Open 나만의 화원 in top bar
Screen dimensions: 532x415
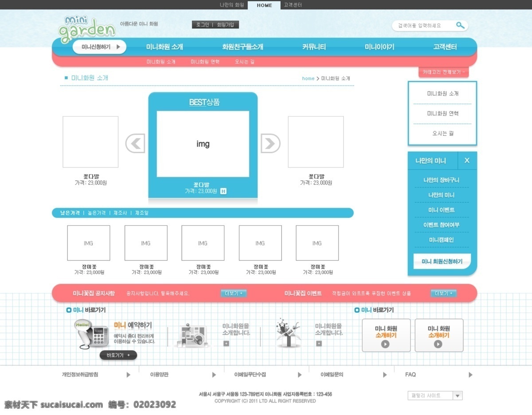coord(232,5)
